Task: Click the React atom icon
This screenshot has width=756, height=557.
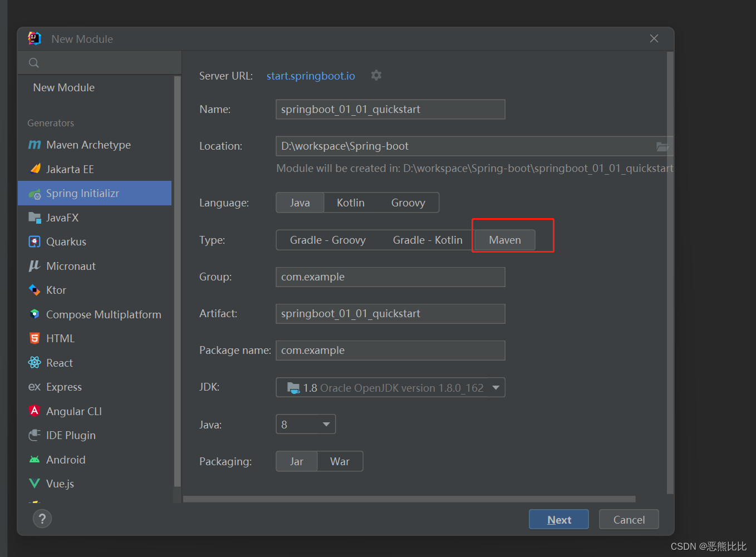Action: 35,363
